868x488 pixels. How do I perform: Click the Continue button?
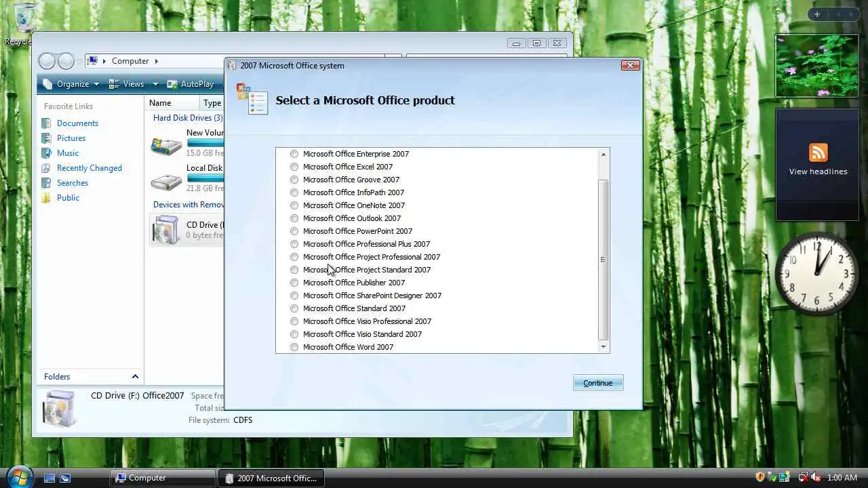pyautogui.click(x=598, y=383)
